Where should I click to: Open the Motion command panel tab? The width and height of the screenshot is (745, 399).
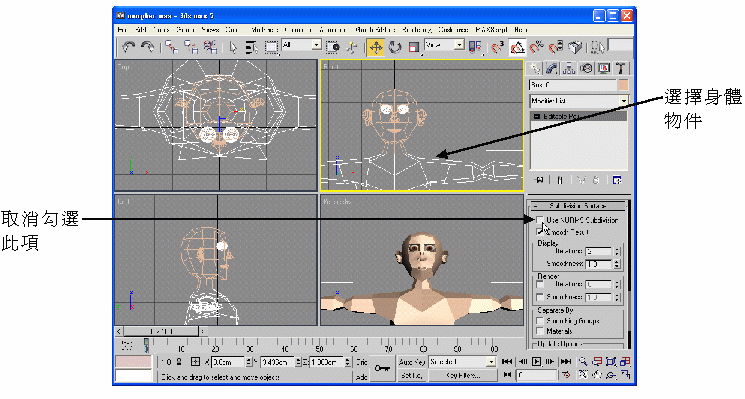(586, 68)
